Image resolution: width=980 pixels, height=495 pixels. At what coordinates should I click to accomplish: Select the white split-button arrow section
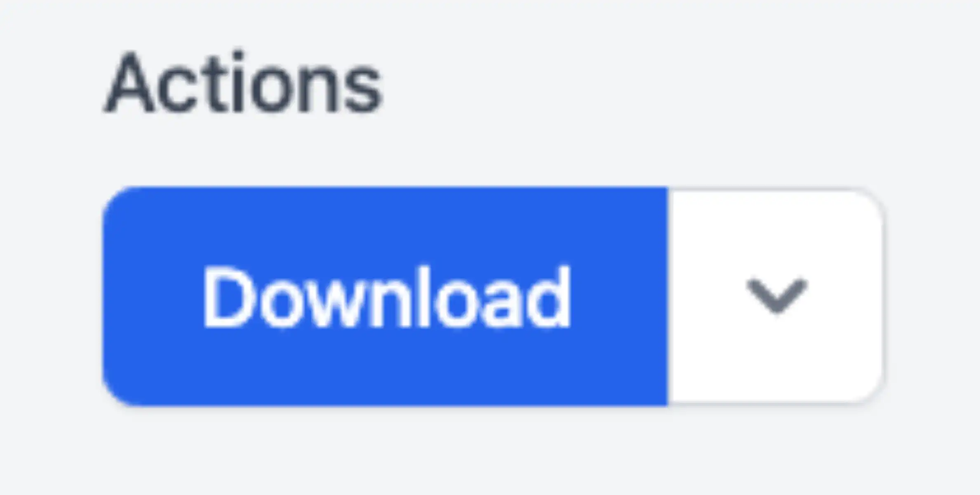pos(776,296)
